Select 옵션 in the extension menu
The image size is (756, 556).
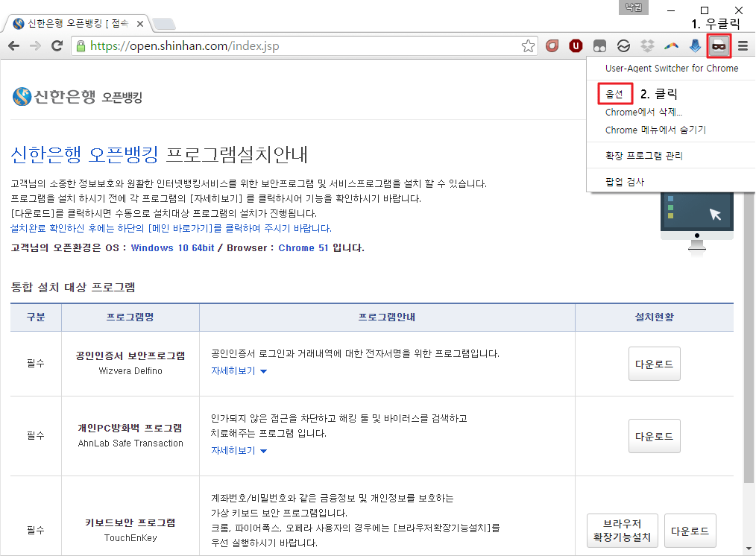[x=614, y=94]
